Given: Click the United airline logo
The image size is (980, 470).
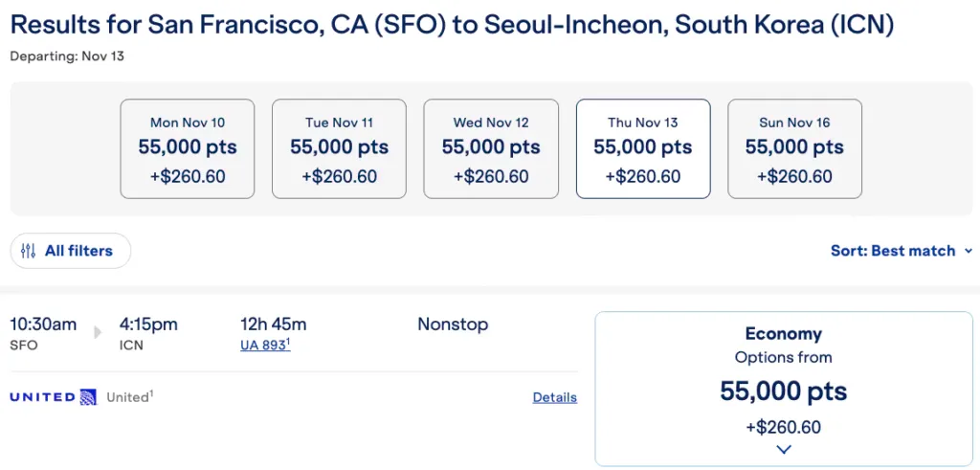Looking at the screenshot, I should [54, 397].
